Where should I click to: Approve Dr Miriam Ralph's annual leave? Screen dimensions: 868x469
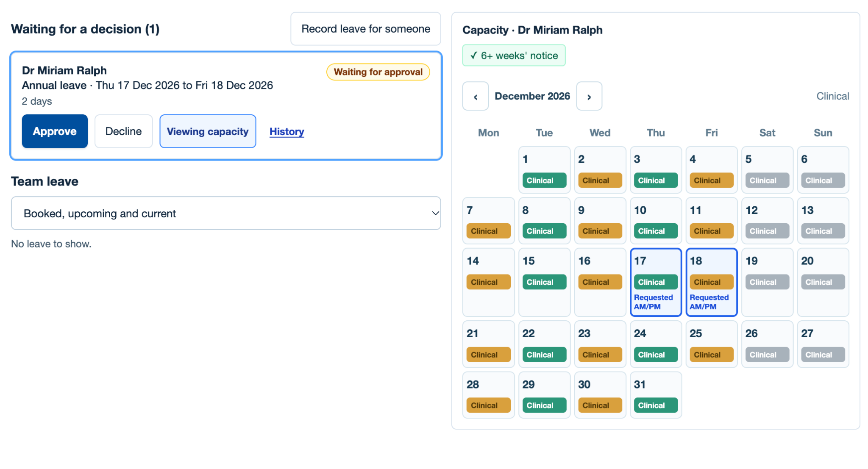pos(55,131)
